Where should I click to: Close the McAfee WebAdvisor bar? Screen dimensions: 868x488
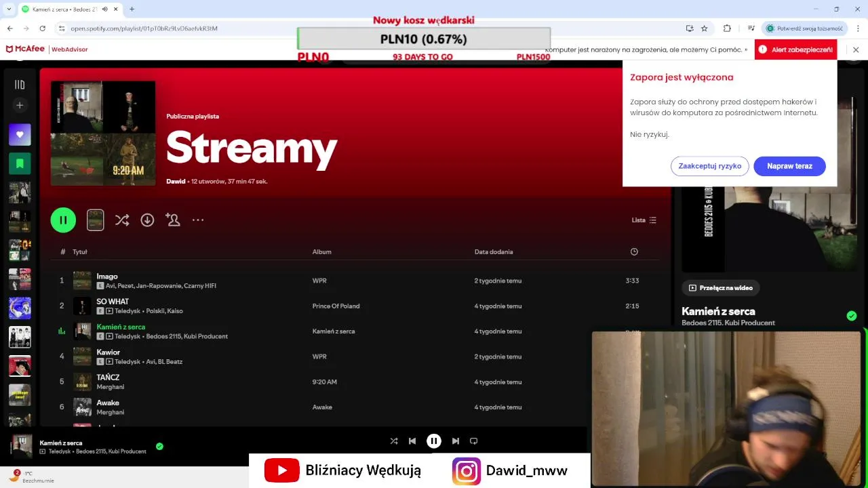pos(856,49)
